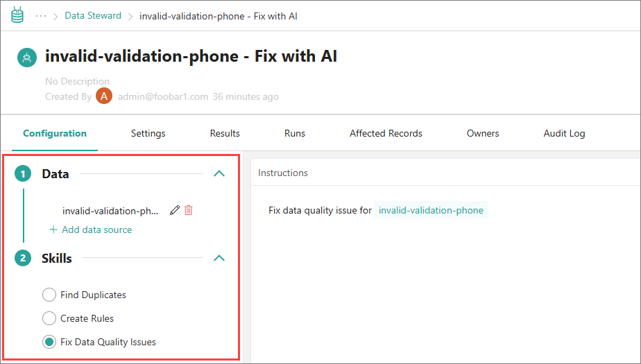
Task: Click the Instructions text area
Action: (x=444, y=277)
